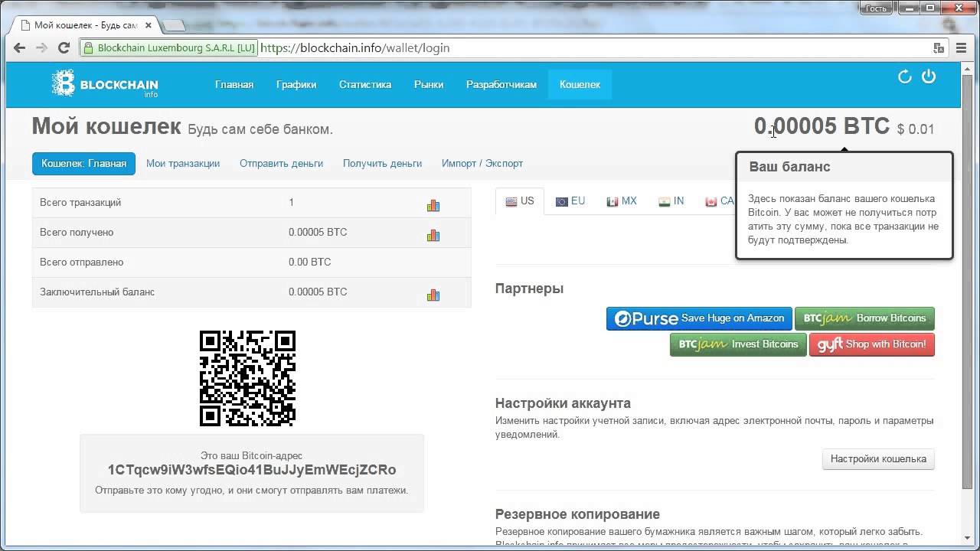Go to Отправить деньги
This screenshot has height=551, width=980.
281,163
